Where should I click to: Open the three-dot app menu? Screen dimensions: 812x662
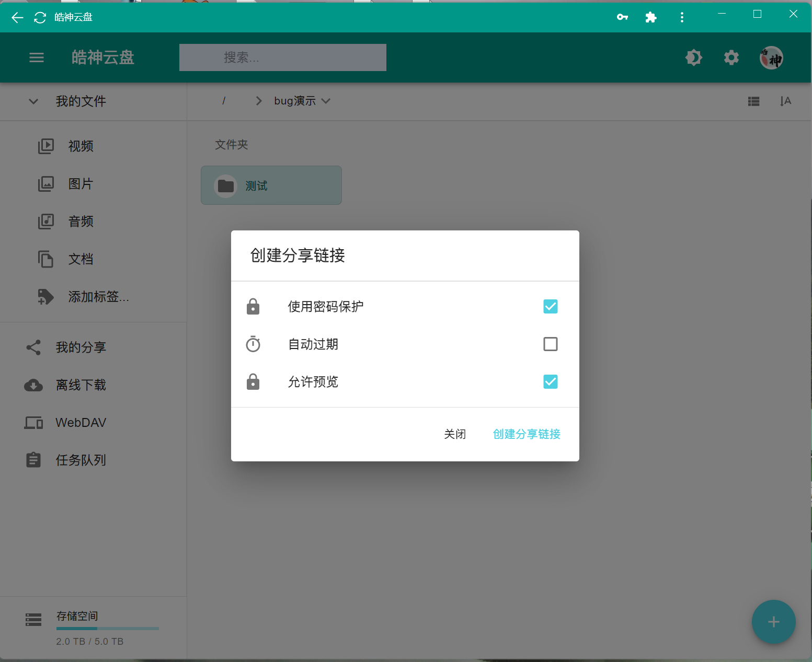click(x=682, y=17)
